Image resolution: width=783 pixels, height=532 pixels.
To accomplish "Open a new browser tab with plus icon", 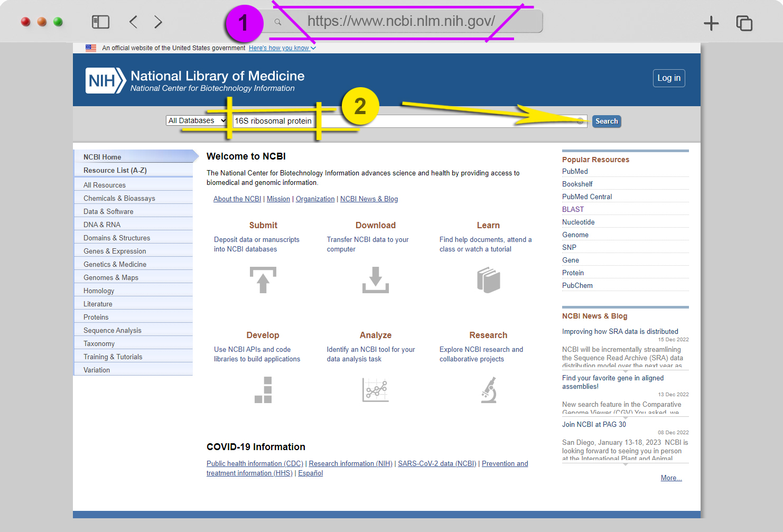I will click(711, 23).
